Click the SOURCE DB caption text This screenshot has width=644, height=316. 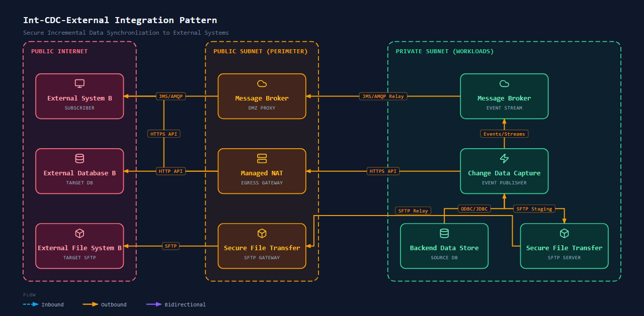pyautogui.click(x=444, y=258)
